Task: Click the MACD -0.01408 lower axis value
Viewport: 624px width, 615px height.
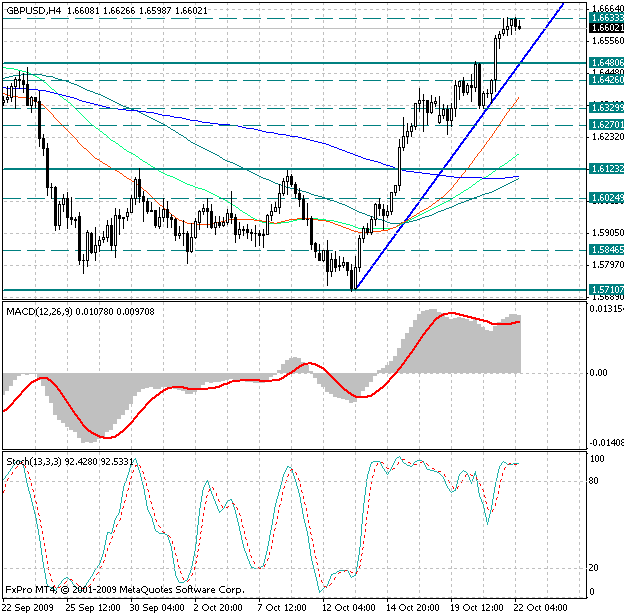Action: click(606, 443)
